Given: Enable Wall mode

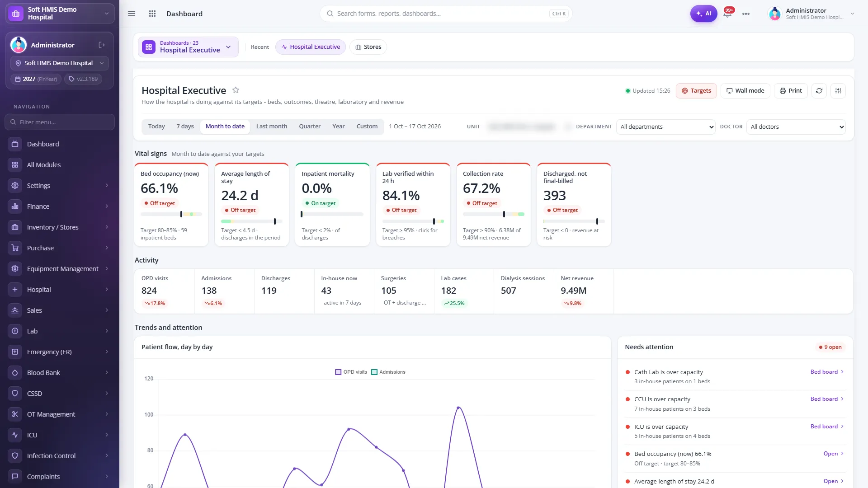Looking at the screenshot, I should coord(745,91).
